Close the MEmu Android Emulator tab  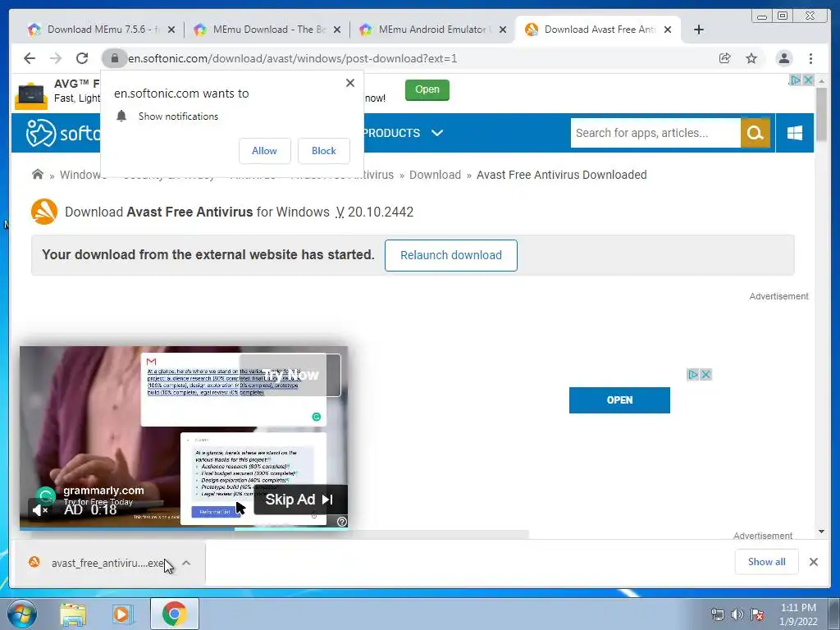pos(503,30)
